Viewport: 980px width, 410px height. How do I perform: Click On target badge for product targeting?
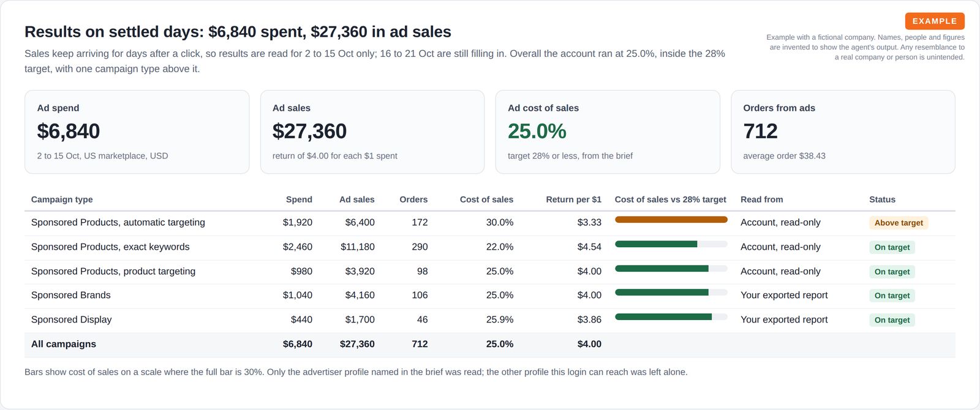(x=892, y=272)
